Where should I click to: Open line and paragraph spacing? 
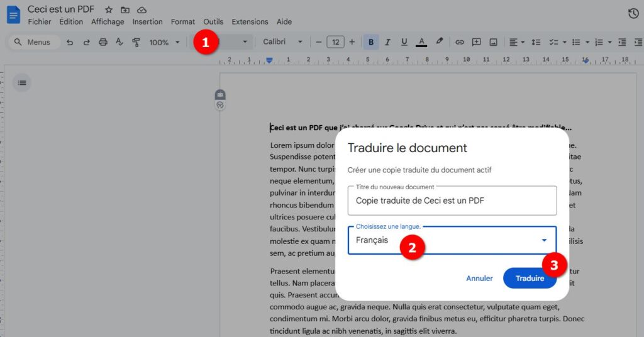point(536,42)
